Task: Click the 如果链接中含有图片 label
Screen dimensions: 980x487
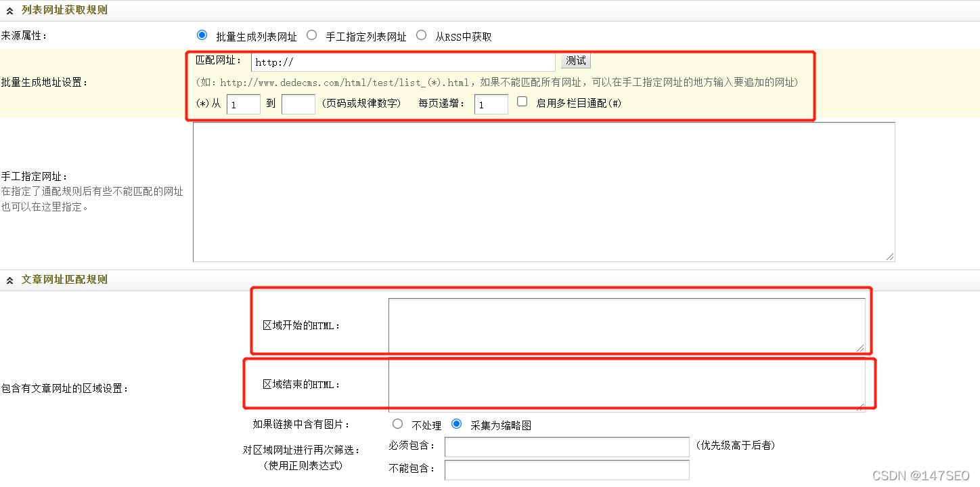Action: 302,425
